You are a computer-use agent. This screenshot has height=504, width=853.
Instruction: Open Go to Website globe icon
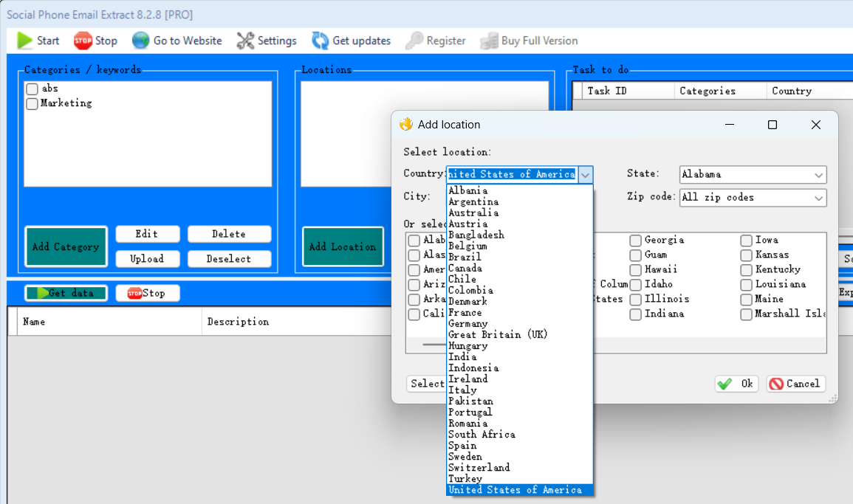pos(140,41)
